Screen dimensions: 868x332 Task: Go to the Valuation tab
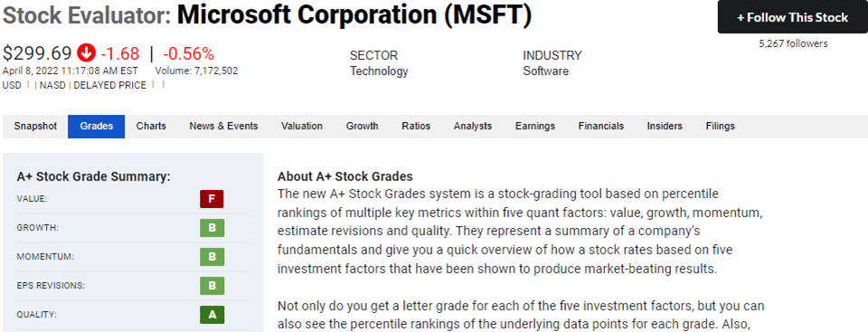click(302, 127)
